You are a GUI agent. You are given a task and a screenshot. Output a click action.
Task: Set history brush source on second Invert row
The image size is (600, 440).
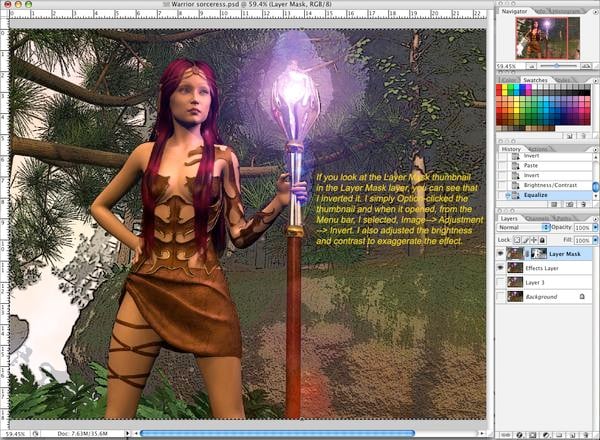(x=502, y=175)
